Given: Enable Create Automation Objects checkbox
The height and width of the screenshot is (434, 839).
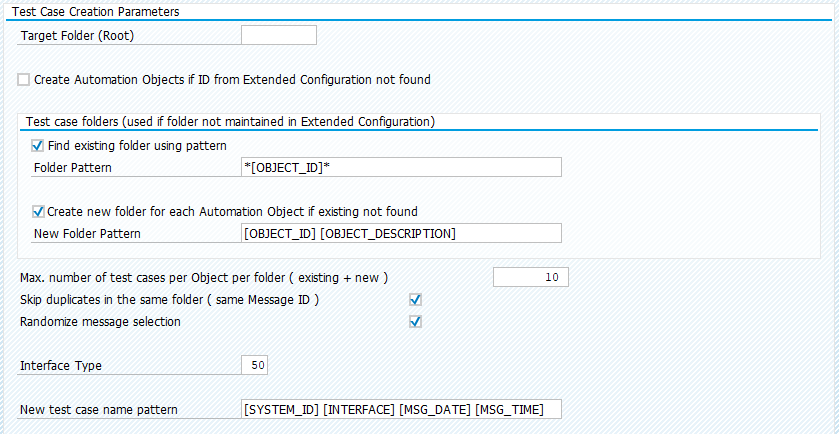Looking at the screenshot, I should (24, 80).
